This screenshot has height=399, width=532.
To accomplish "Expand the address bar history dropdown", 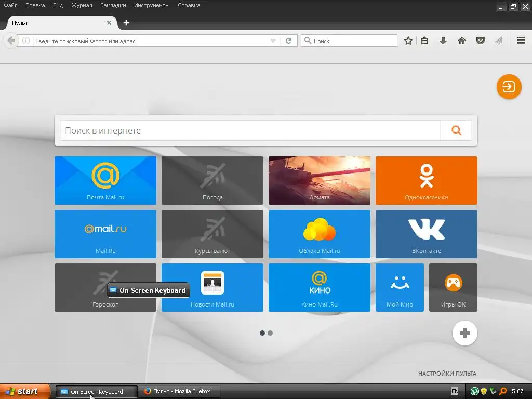I will pyautogui.click(x=273, y=41).
